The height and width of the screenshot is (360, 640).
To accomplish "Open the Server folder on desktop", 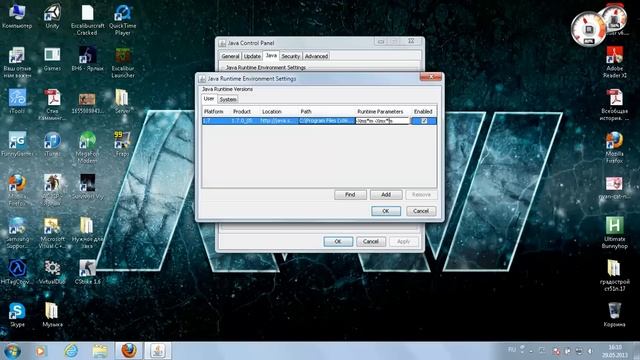I will click(x=122, y=102).
